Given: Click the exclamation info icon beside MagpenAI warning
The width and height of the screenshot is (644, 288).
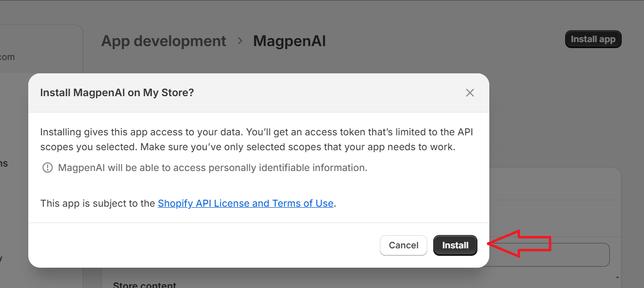Looking at the screenshot, I should coord(47,168).
